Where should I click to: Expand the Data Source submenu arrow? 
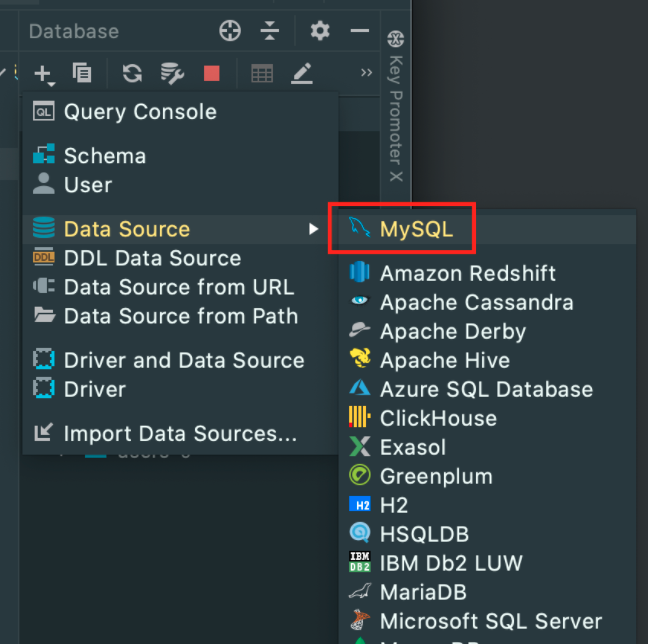[314, 229]
